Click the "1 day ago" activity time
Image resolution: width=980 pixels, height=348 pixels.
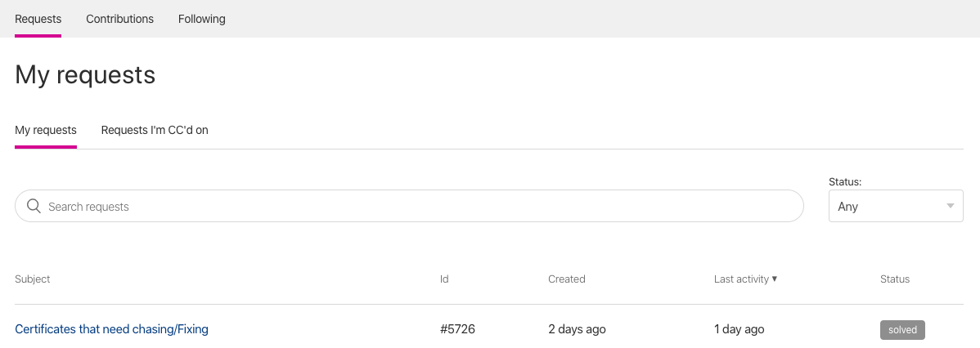pyautogui.click(x=739, y=329)
